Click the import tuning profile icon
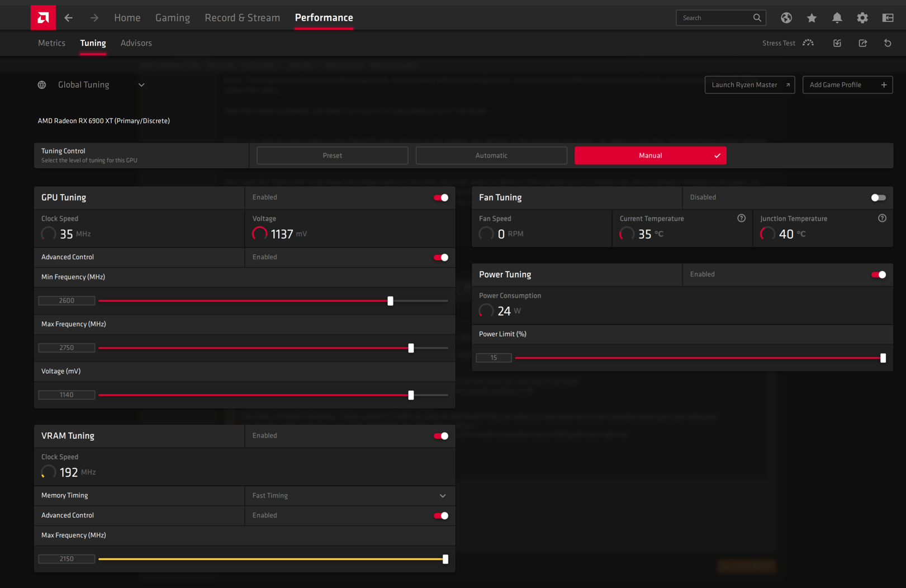 pos(837,43)
